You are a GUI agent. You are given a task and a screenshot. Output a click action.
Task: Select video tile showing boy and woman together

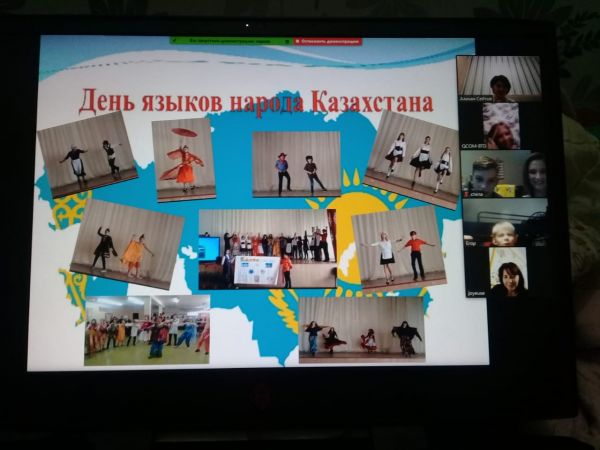coord(504,174)
